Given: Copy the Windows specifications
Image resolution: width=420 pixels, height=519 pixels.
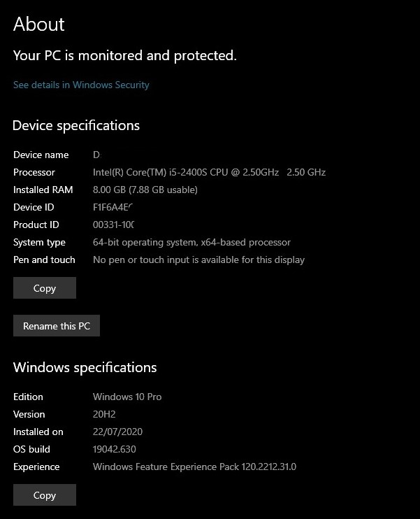Looking at the screenshot, I should pos(45,495).
